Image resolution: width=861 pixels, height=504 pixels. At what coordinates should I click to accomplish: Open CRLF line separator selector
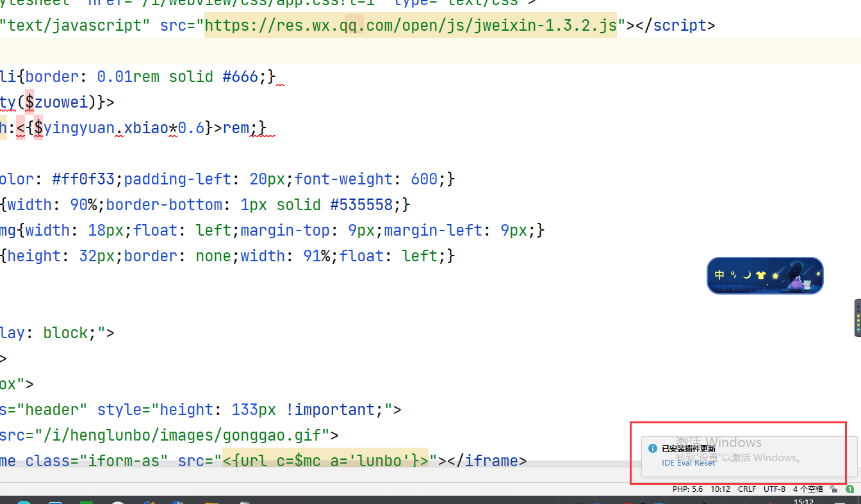click(747, 489)
